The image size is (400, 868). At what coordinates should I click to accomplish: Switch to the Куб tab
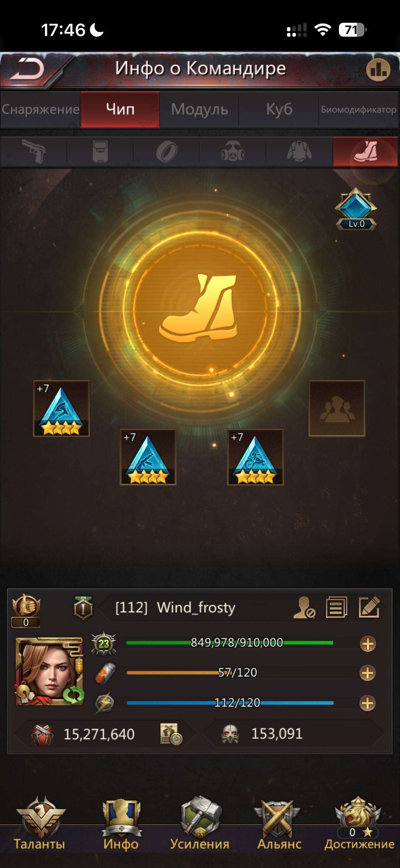[x=279, y=109]
